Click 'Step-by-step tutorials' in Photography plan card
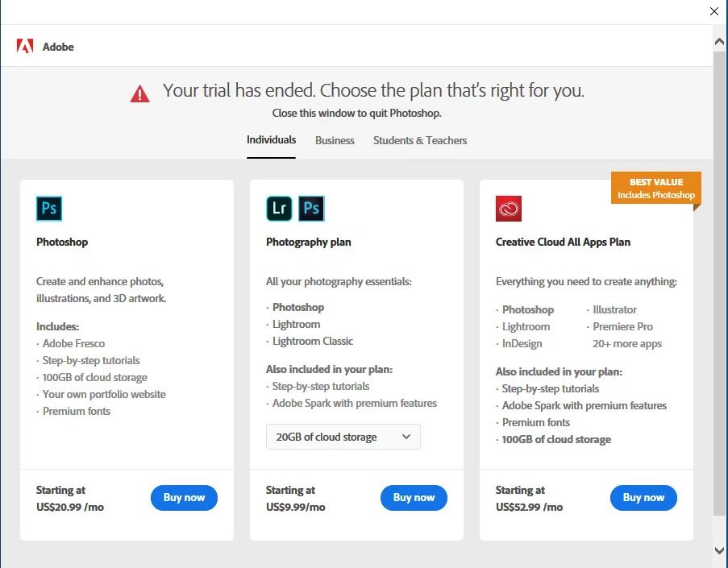Image resolution: width=728 pixels, height=568 pixels. tap(321, 386)
